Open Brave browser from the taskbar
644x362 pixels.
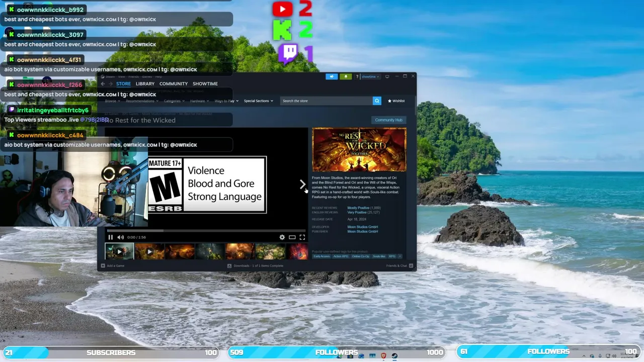(383, 356)
